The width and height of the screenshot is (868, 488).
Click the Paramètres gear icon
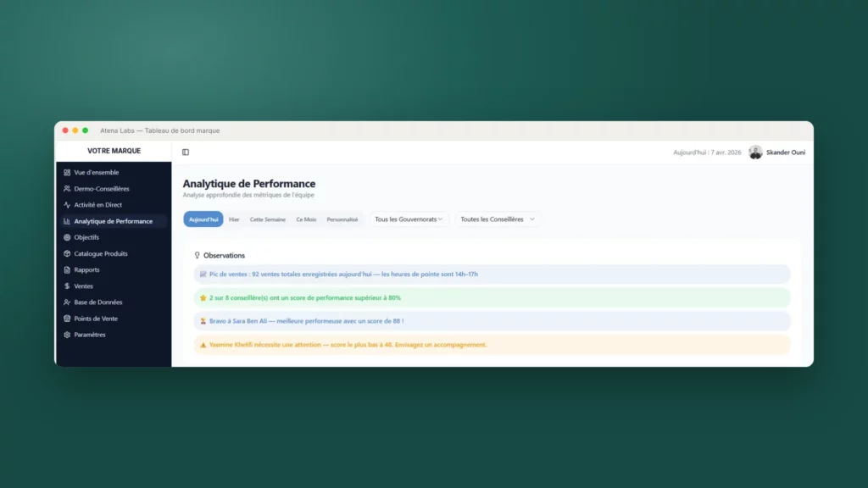tap(67, 335)
